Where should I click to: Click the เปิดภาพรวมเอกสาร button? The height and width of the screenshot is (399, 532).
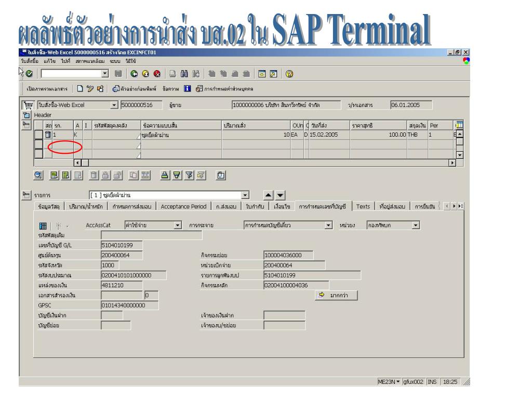coord(47,89)
